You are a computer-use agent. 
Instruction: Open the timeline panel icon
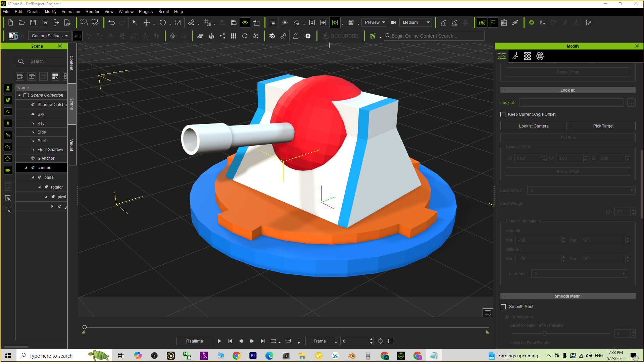(x=391, y=341)
